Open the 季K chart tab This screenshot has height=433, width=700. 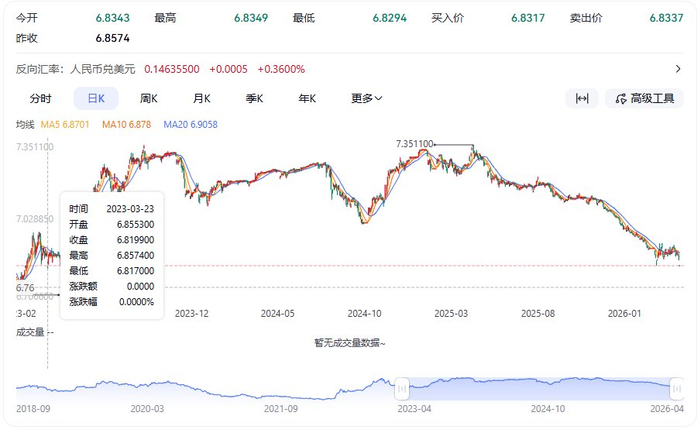pyautogui.click(x=254, y=98)
